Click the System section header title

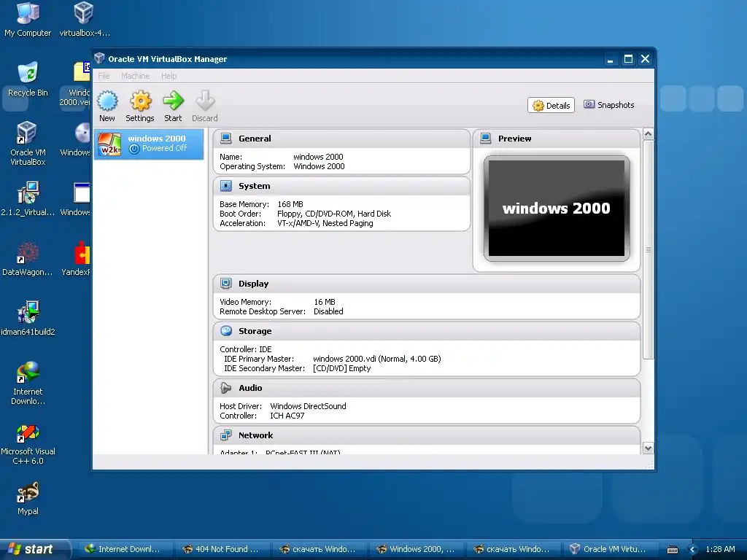(255, 186)
